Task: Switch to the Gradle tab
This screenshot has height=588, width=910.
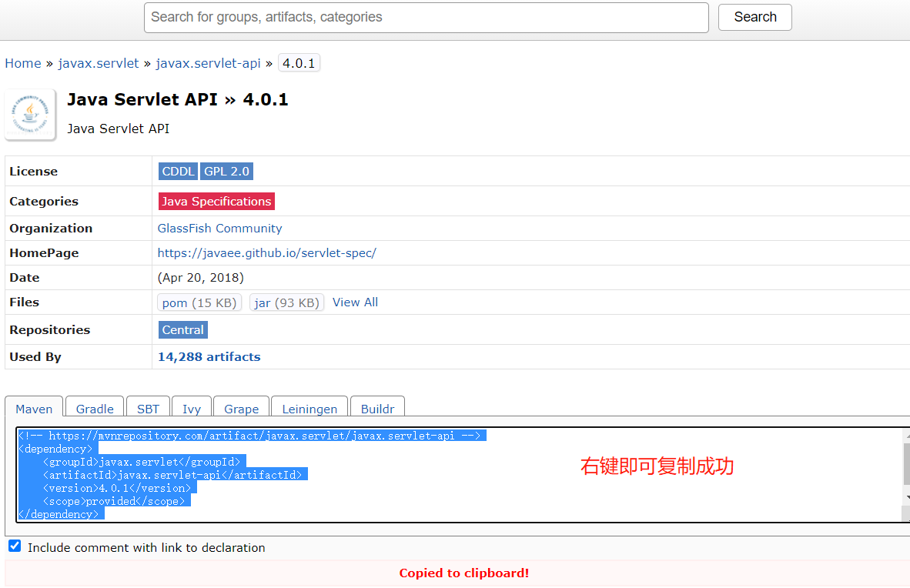Action: click(95, 407)
